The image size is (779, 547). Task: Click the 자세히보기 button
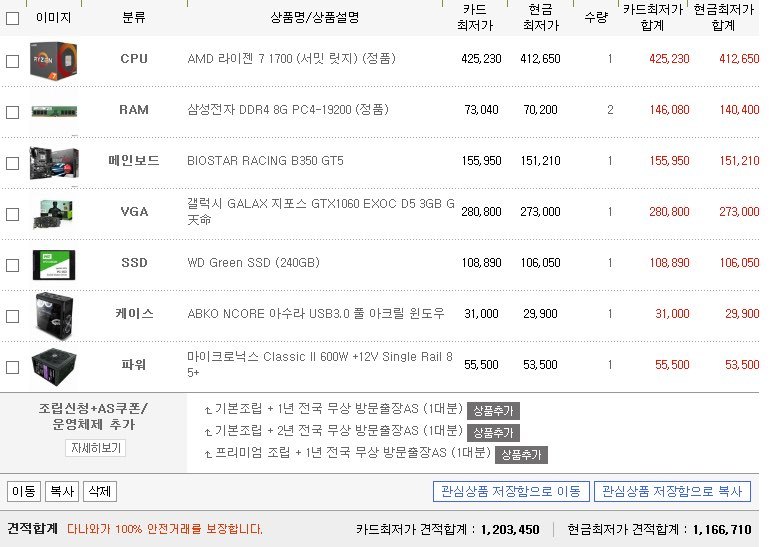coord(95,448)
